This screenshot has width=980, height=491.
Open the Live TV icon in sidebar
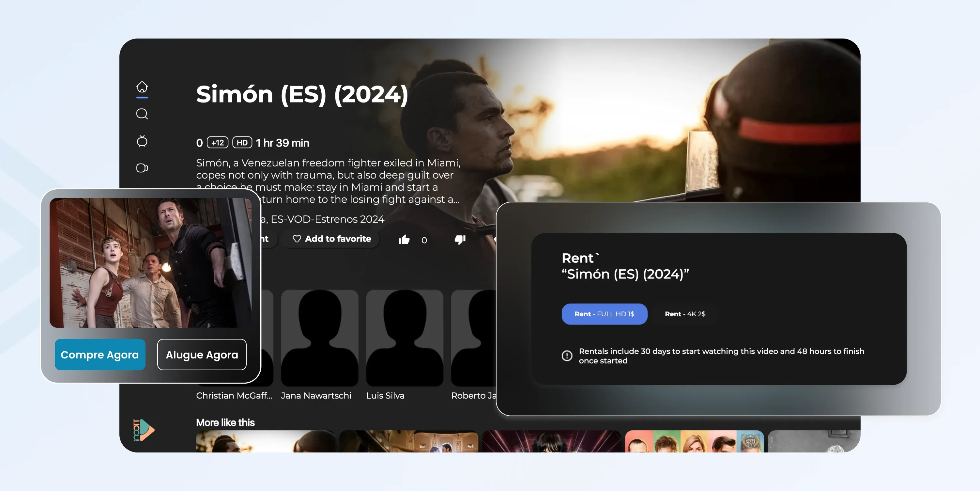(142, 141)
